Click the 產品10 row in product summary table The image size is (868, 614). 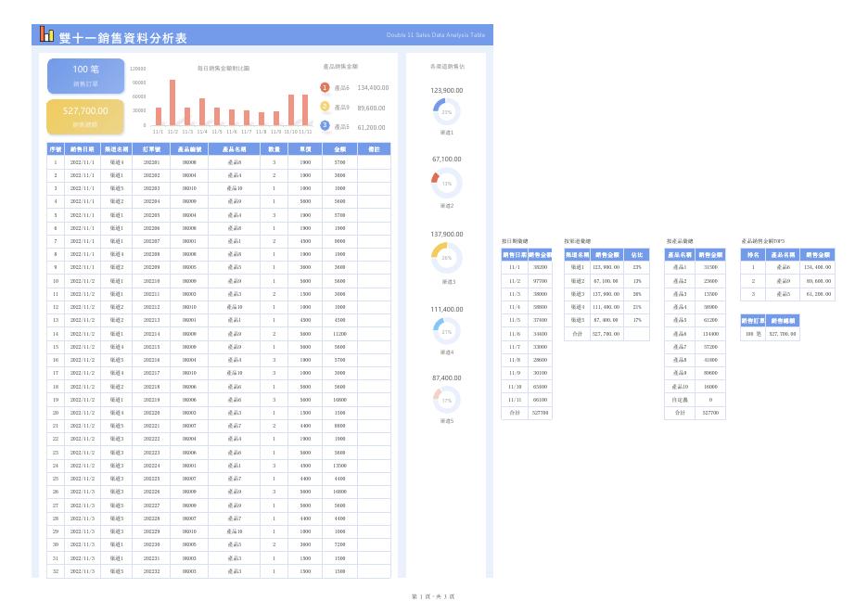696,387
